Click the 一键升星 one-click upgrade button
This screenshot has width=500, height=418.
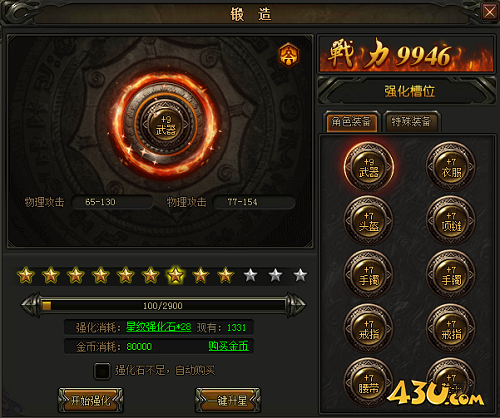click(x=228, y=400)
